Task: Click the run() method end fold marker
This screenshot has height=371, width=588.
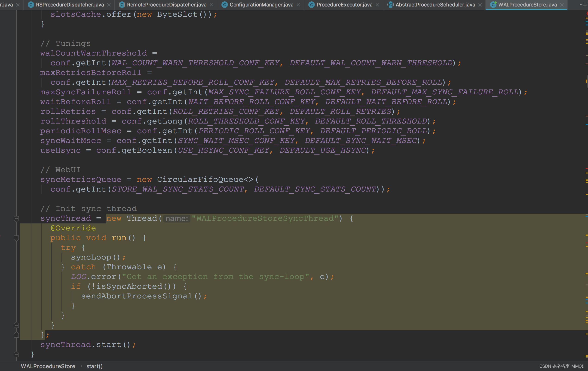Action: tap(16, 325)
